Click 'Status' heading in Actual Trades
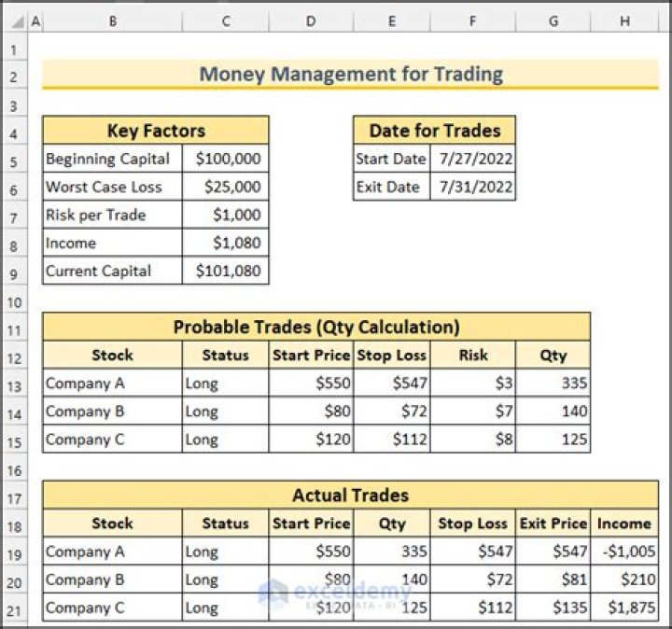The width and height of the screenshot is (672, 629). click(x=226, y=524)
